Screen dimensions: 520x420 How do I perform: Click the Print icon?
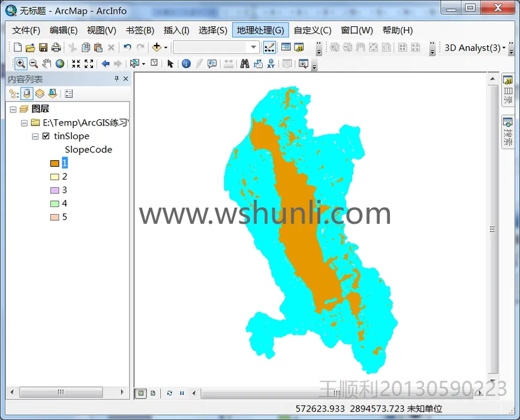56,47
